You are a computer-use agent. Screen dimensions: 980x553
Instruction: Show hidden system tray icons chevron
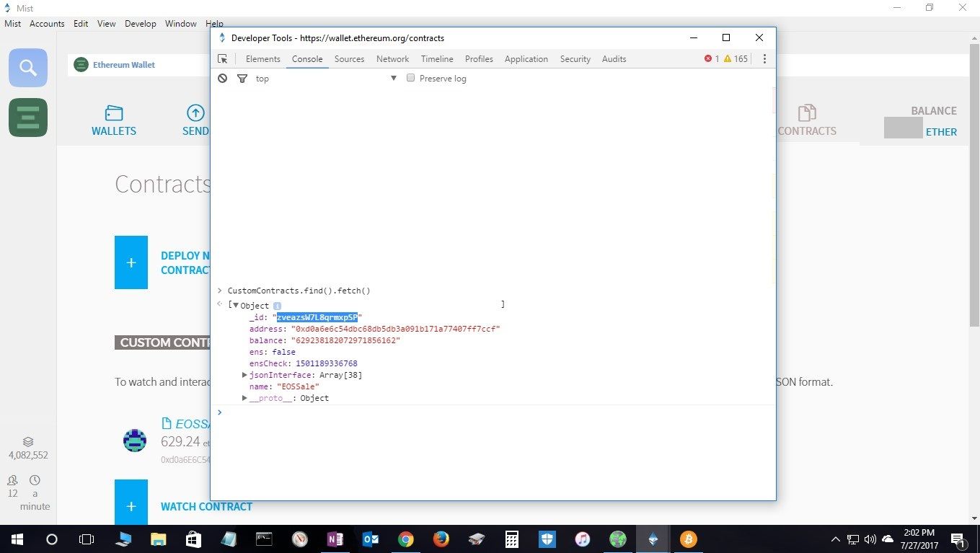(x=836, y=539)
